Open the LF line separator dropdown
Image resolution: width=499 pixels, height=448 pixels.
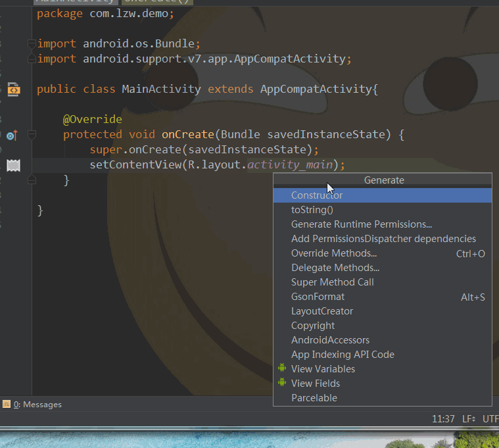coord(469,418)
